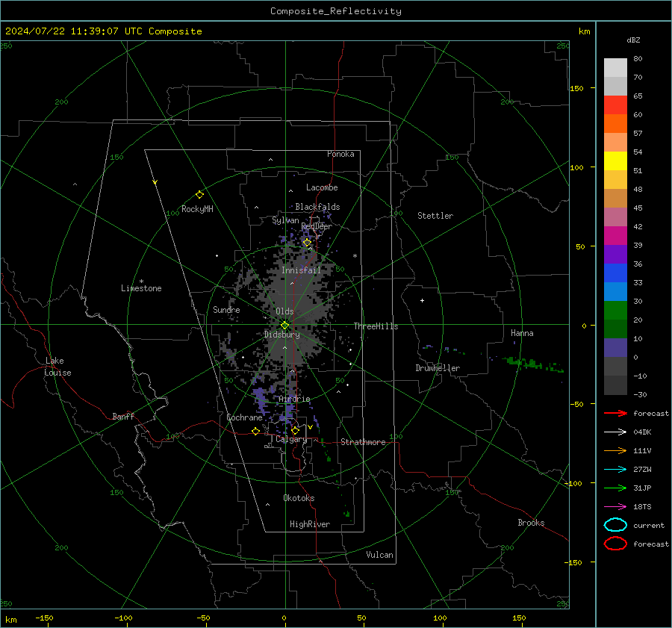This screenshot has width=672, height=628.
Task: Select the red forecast arrow legend icon
Action: click(615, 413)
